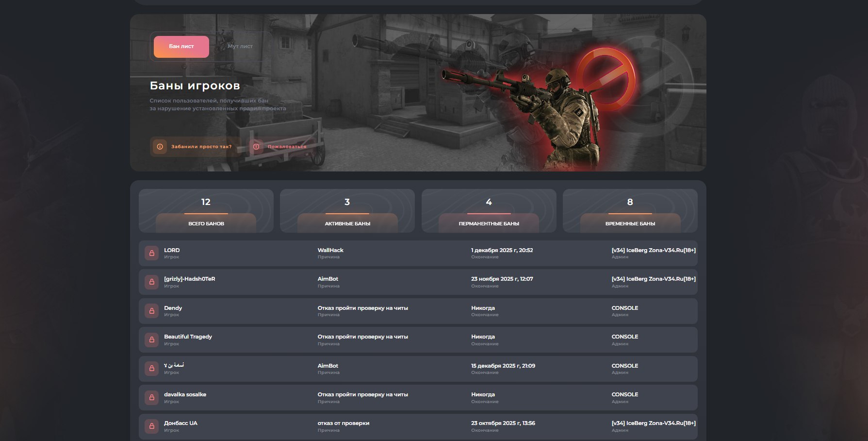Select the Всего банов stat card
The width and height of the screenshot is (868, 441).
point(206,211)
